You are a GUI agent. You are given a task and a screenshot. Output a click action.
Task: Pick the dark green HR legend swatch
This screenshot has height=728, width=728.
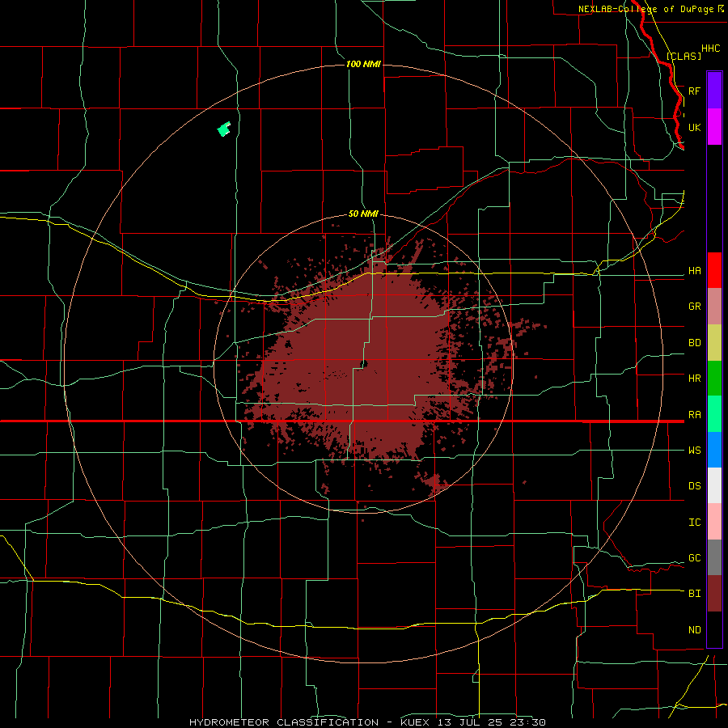pyautogui.click(x=714, y=379)
